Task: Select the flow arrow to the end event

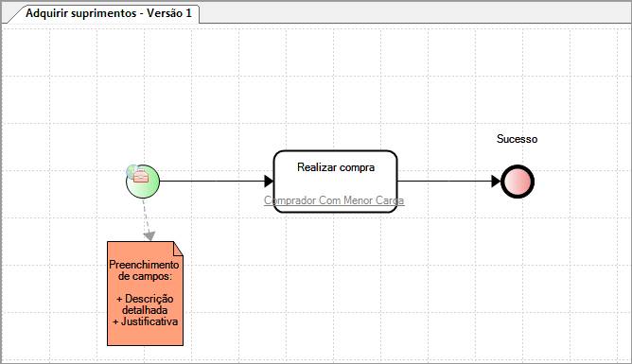Action: coord(449,182)
